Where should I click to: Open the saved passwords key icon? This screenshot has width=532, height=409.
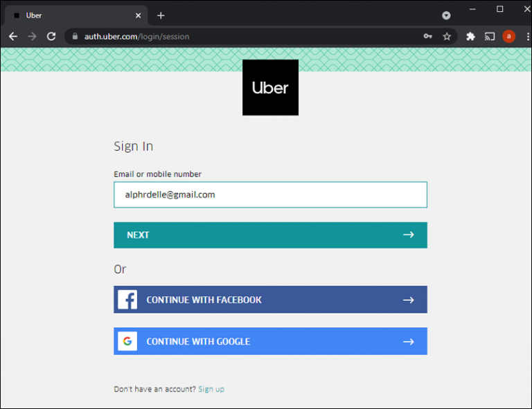pos(428,36)
